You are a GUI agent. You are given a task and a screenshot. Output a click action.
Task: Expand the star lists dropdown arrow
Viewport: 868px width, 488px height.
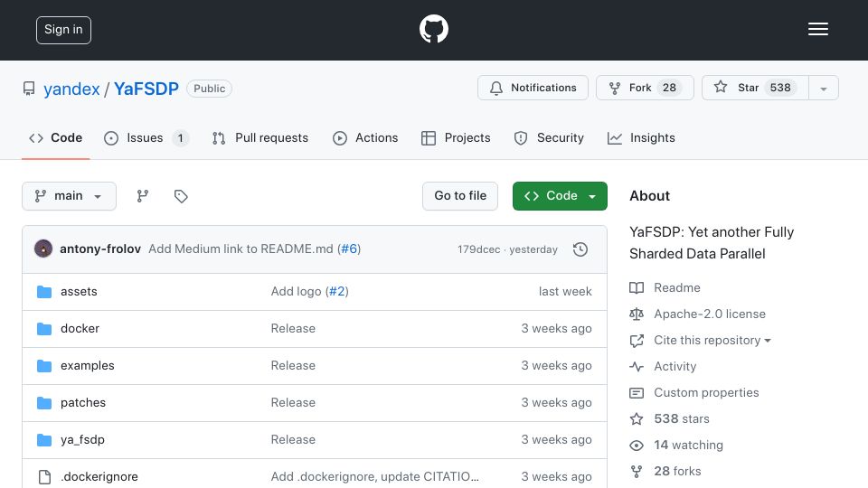pyautogui.click(x=823, y=88)
